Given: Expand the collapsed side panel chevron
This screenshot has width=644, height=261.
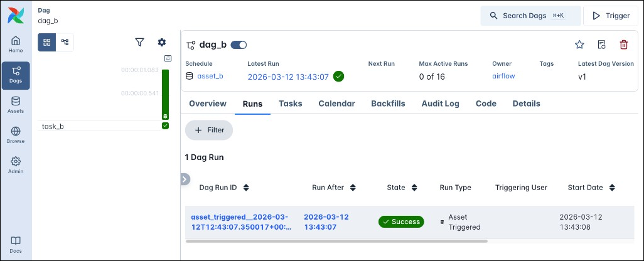Looking at the screenshot, I should (x=185, y=179).
